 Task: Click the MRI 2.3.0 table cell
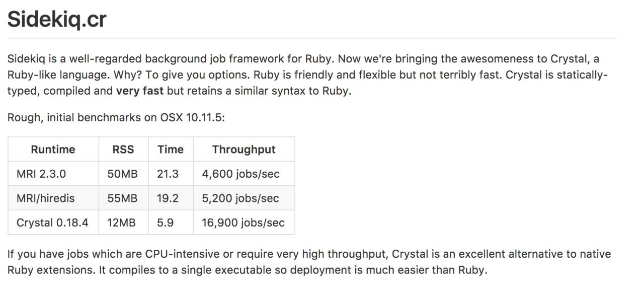tap(53, 174)
